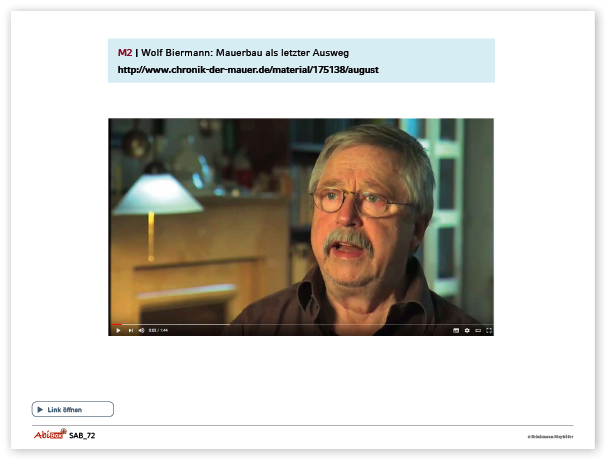
Task: Click the play arrow in 'Link öffnen'
Action: (40, 409)
